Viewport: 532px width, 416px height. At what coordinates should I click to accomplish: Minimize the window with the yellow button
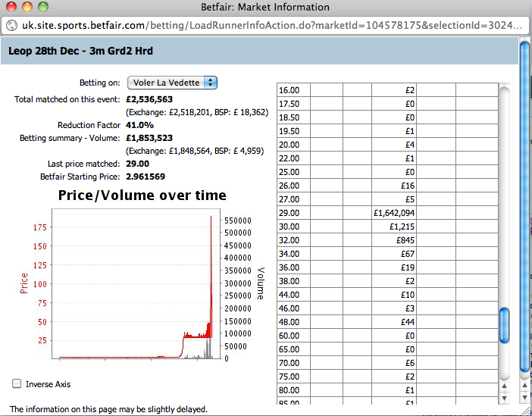[x=27, y=7]
